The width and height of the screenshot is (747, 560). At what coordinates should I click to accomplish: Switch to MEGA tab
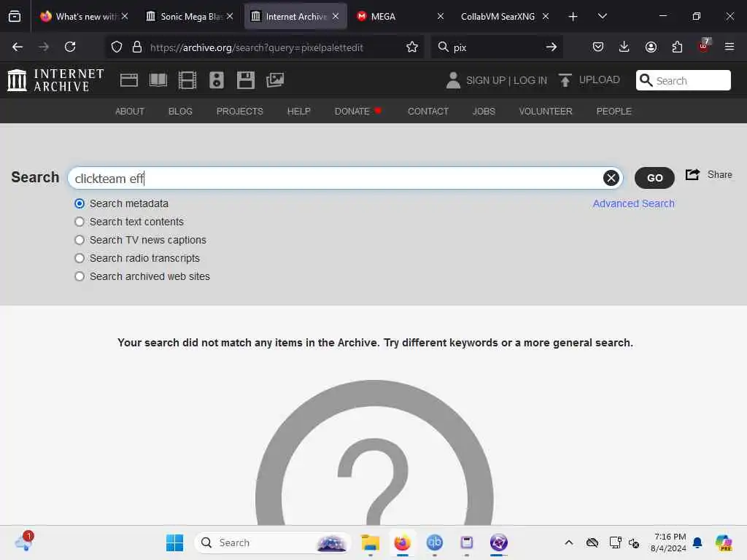click(401, 16)
